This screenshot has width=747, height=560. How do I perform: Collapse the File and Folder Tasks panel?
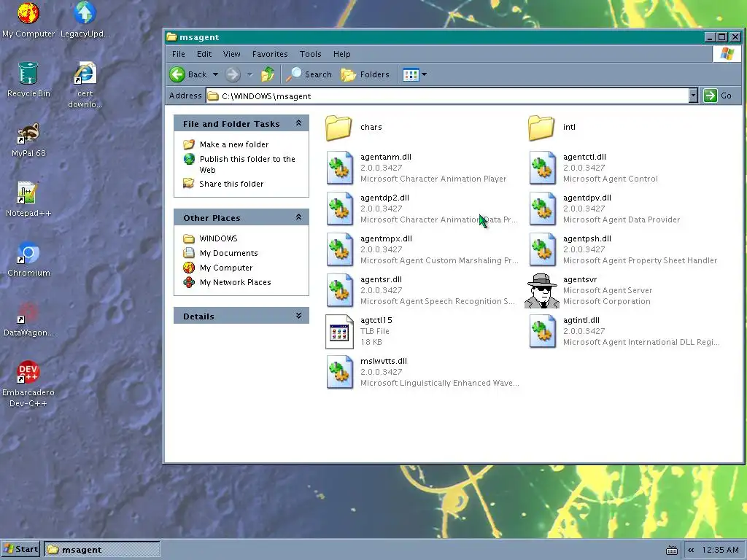coord(298,123)
